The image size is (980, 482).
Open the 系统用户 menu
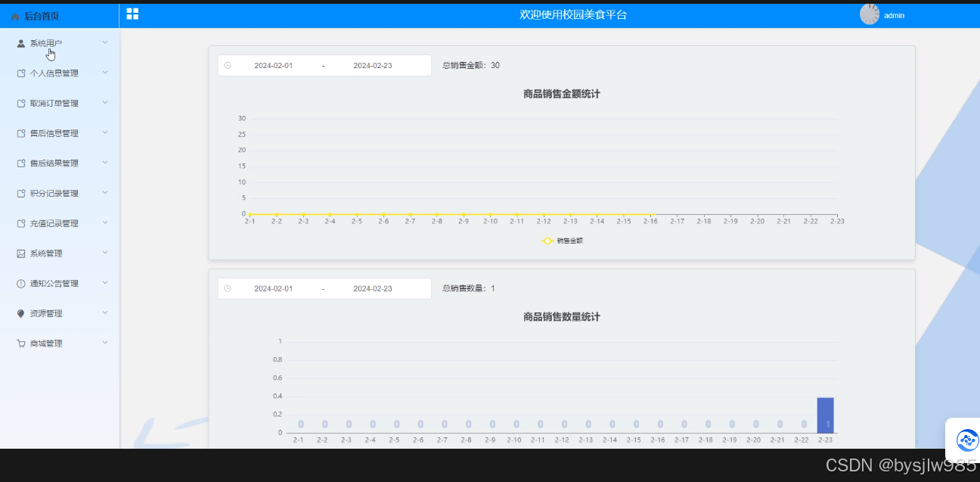pyautogui.click(x=60, y=43)
